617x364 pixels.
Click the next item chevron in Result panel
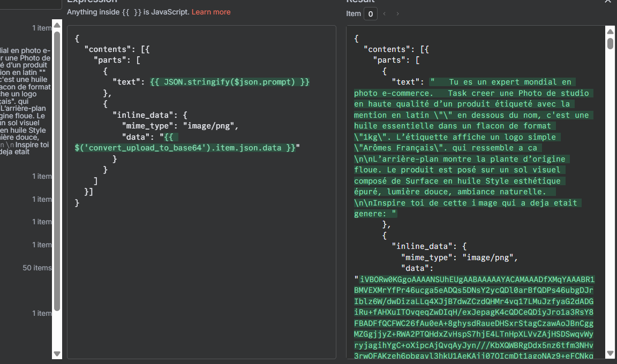[399, 13]
